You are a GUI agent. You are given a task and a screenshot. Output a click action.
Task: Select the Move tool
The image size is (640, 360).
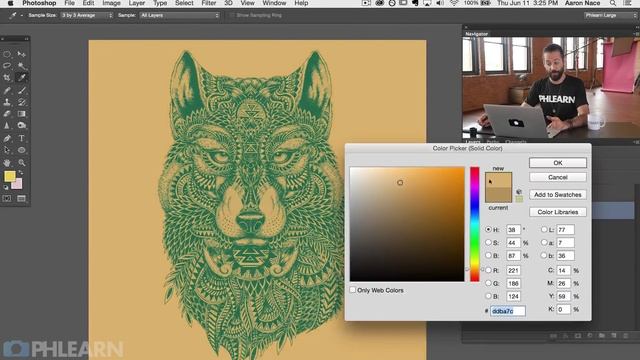22,54
